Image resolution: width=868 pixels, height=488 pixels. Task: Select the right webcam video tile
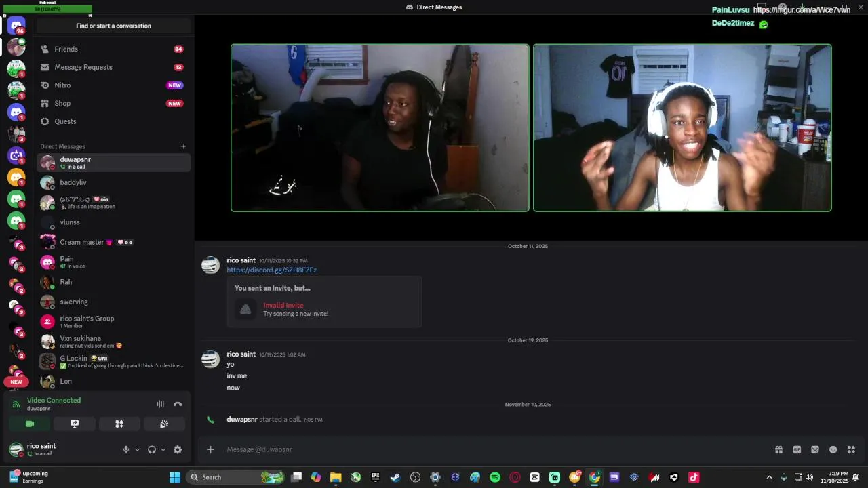682,128
